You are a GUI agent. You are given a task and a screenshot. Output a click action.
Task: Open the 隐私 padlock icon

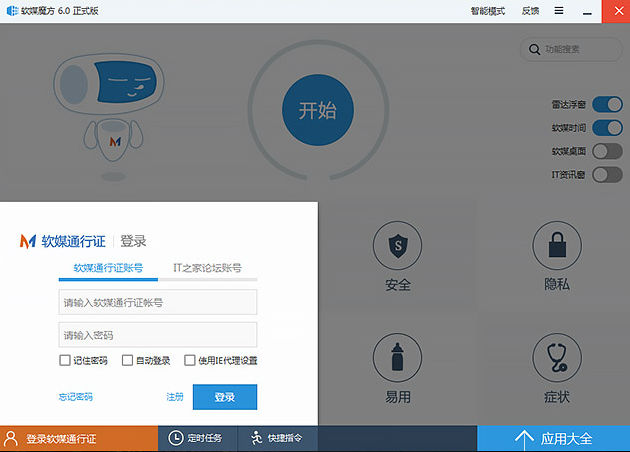coord(557,245)
